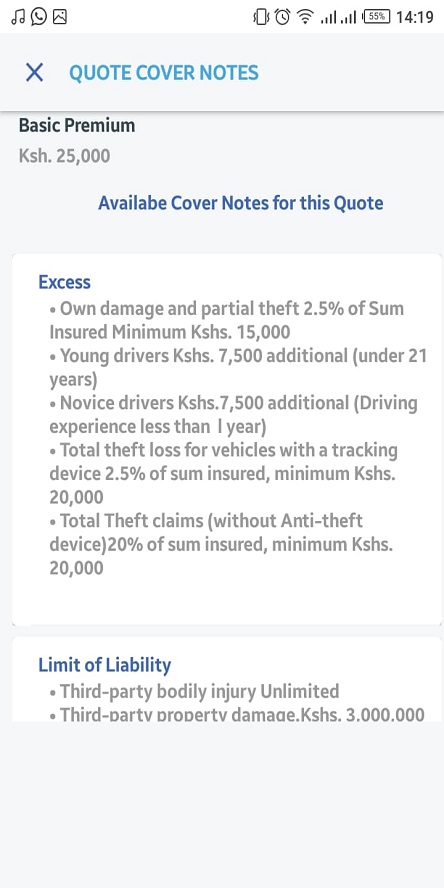Tap the music note status icon
The width and height of the screenshot is (444, 888).
pyautogui.click(x=18, y=17)
